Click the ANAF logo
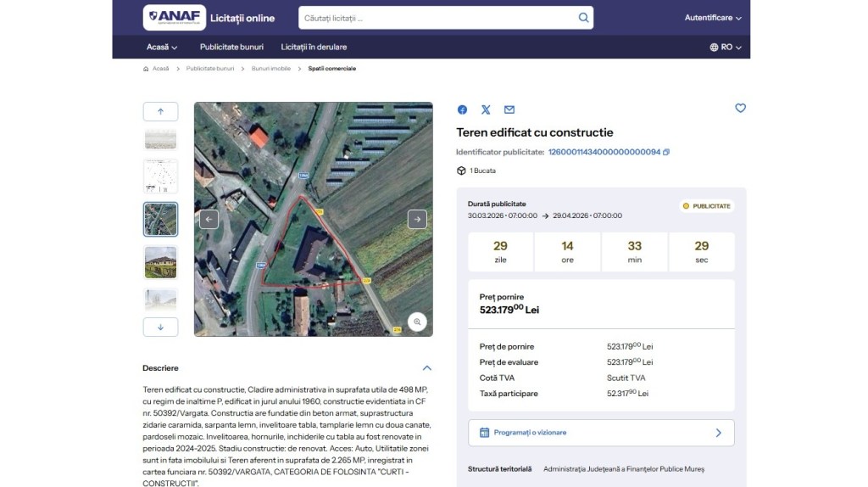The image size is (868, 487). tap(174, 18)
